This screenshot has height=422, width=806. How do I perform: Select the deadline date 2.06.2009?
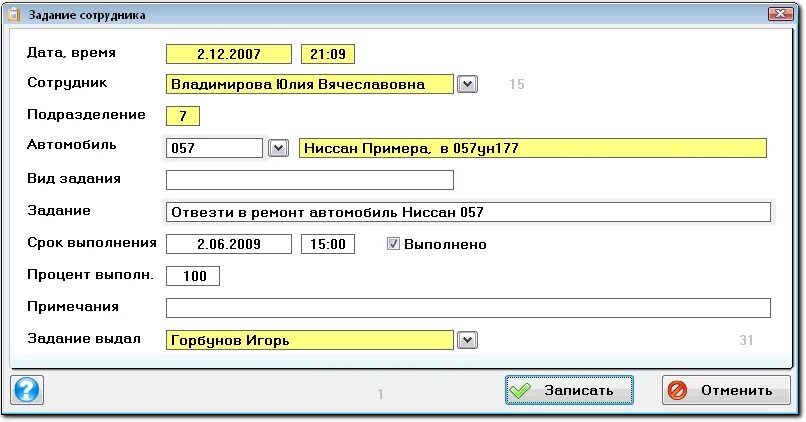229,244
